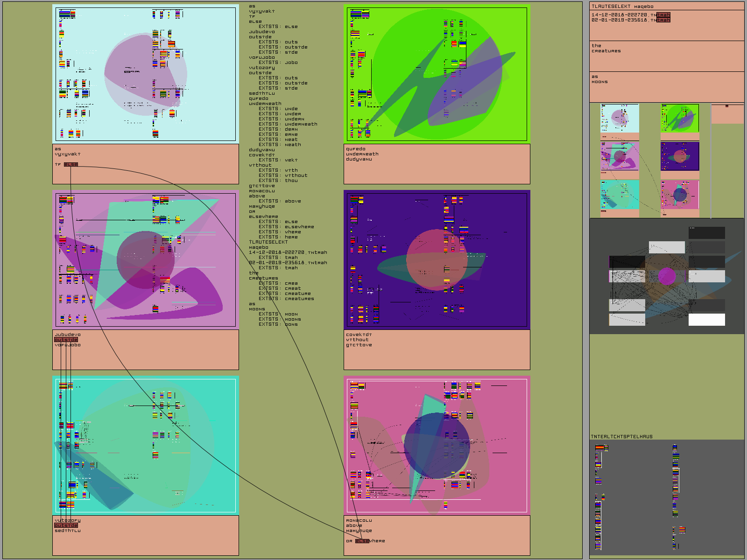747x560 pixels.
Task: Select the small green lightning artwork thumbnail
Action: [x=680, y=118]
